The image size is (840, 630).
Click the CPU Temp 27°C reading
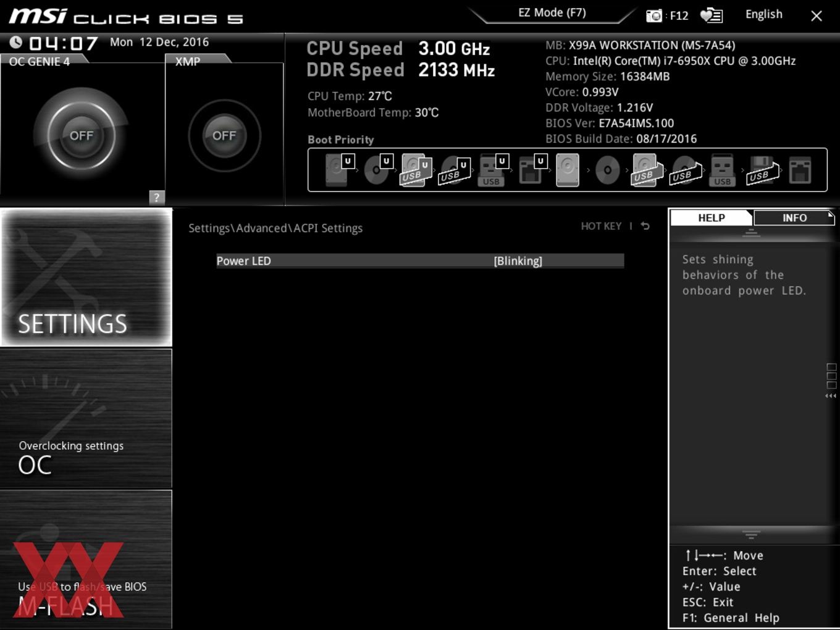coord(350,96)
